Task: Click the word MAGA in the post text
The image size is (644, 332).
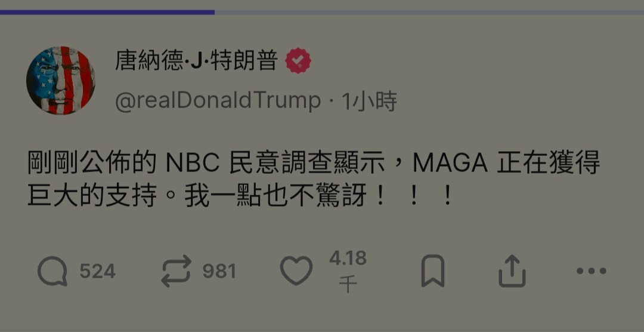Action: 451,164
